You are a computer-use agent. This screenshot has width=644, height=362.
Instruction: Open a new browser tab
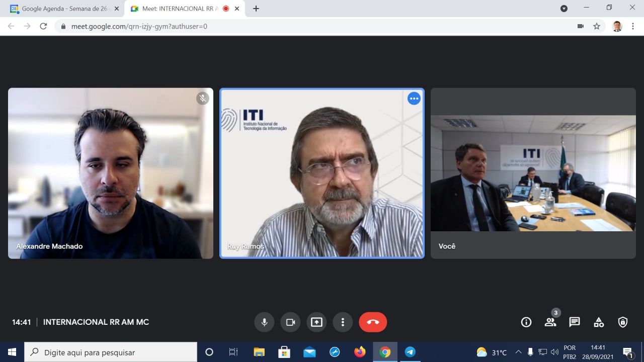pyautogui.click(x=256, y=9)
